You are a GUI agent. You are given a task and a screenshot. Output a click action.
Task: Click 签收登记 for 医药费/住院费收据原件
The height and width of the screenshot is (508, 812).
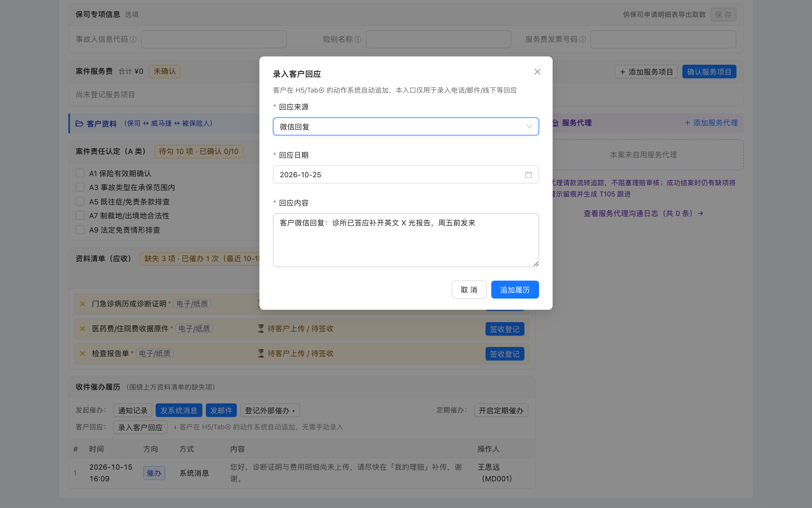tap(504, 329)
